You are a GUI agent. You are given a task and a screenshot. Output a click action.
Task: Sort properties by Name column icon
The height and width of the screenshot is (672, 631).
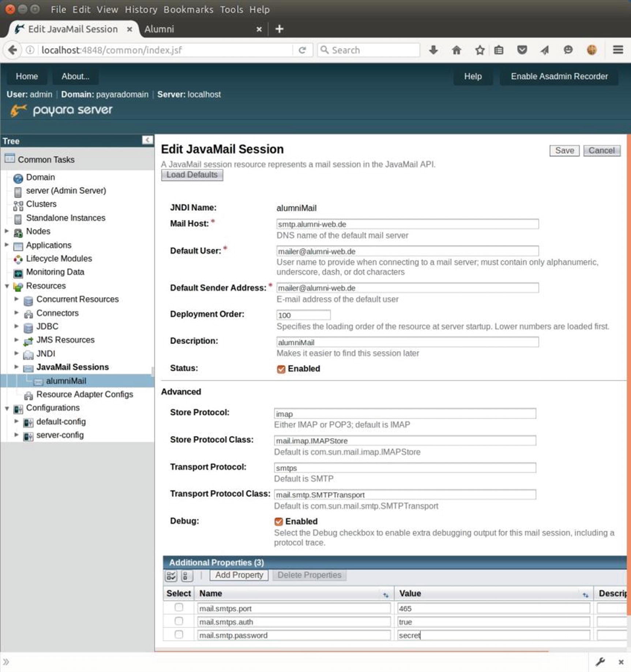click(386, 595)
